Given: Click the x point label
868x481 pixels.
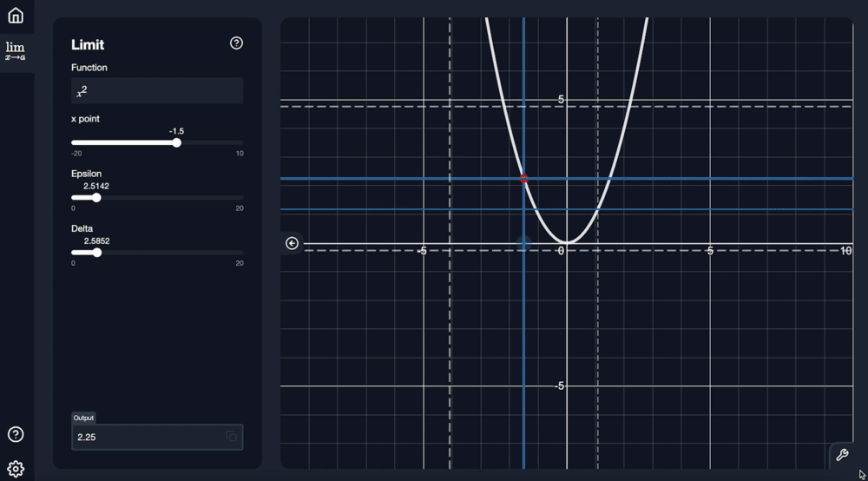Looking at the screenshot, I should pos(85,119).
